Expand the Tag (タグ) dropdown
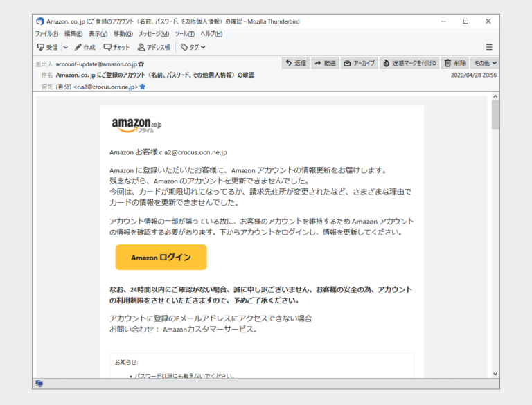Image resolution: width=532 pixels, height=405 pixels. [x=193, y=47]
